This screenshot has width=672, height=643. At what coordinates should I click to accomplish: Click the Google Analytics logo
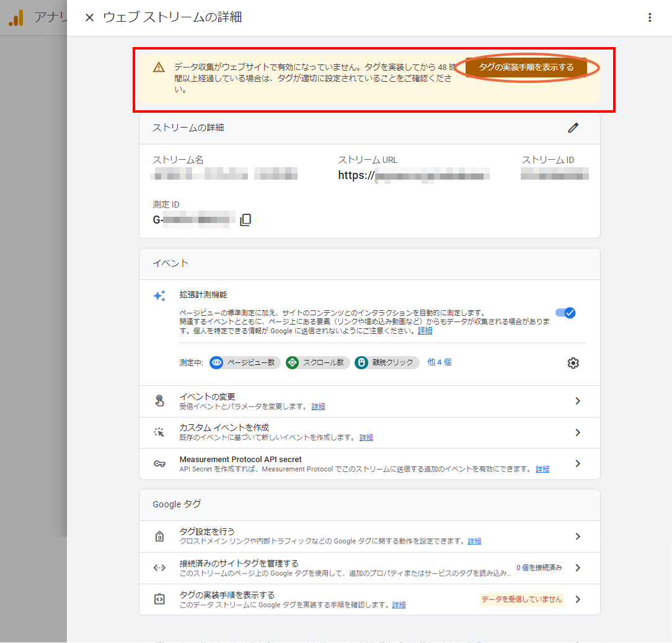coord(15,18)
